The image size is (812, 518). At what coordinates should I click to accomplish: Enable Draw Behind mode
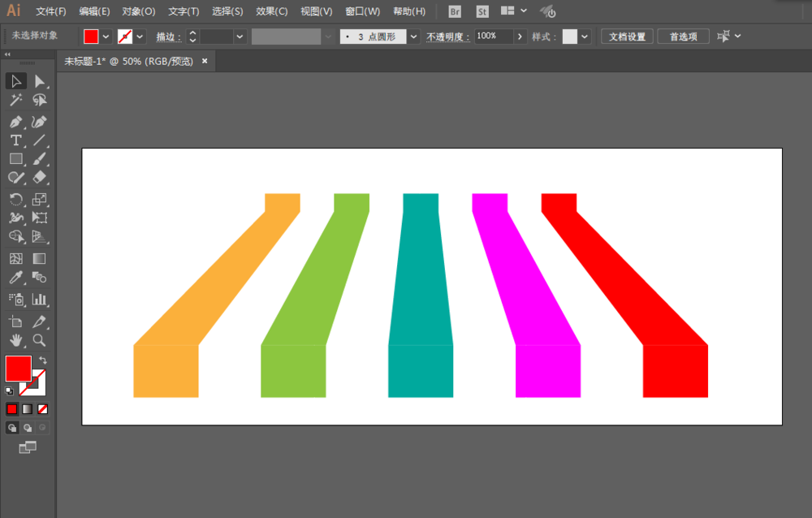pyautogui.click(x=28, y=428)
